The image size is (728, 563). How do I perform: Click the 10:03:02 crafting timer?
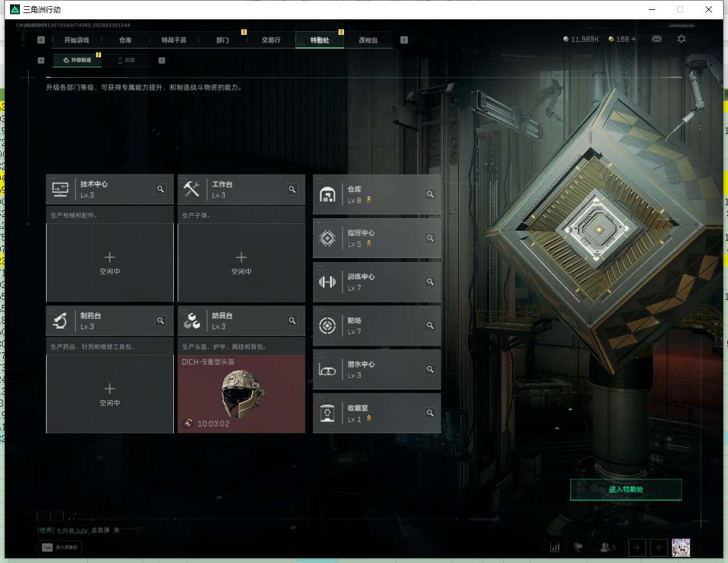pyautogui.click(x=213, y=423)
